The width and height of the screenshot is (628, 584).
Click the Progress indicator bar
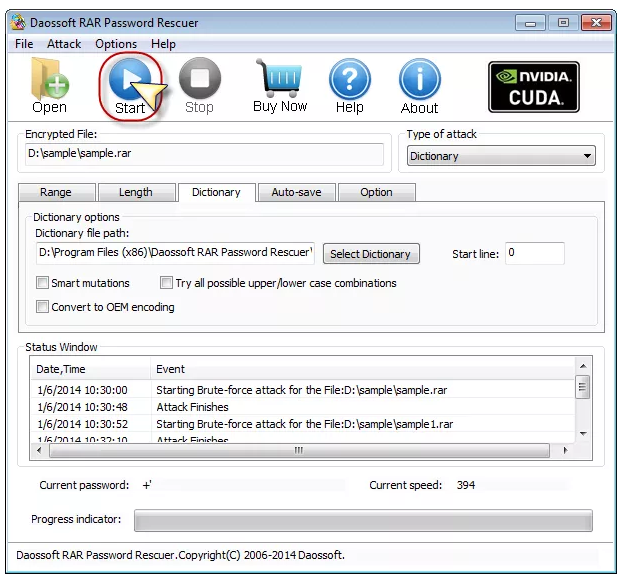363,520
